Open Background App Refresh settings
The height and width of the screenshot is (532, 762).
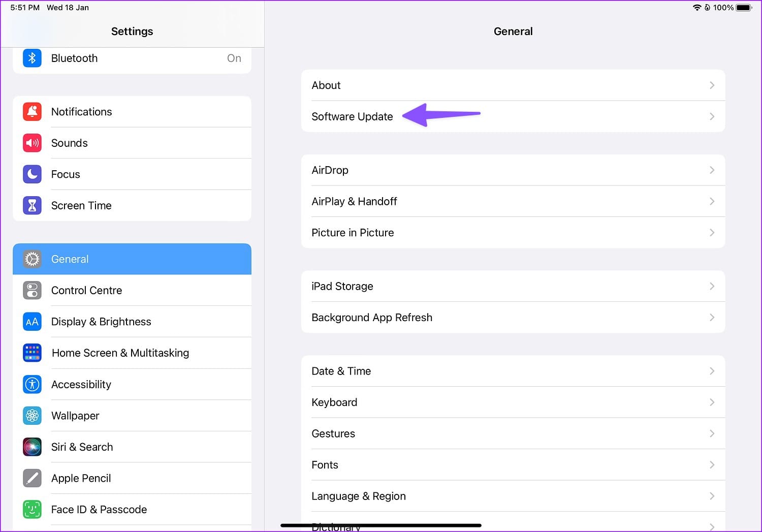pos(513,318)
